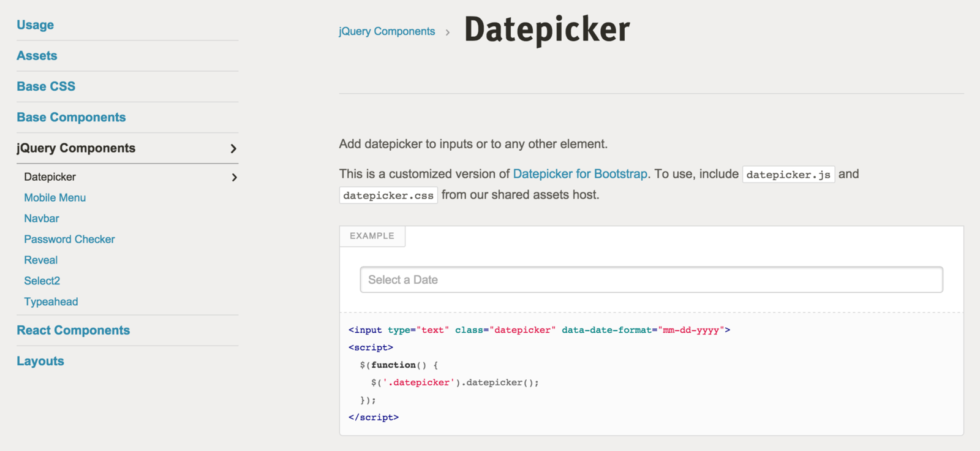The width and height of the screenshot is (980, 451).
Task: Click the closing </script> code line
Action: tap(374, 417)
